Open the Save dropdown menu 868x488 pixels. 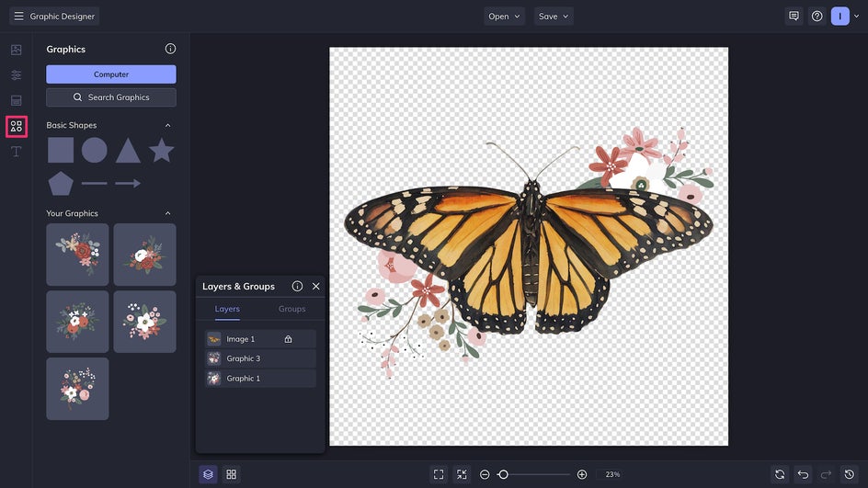pos(554,16)
